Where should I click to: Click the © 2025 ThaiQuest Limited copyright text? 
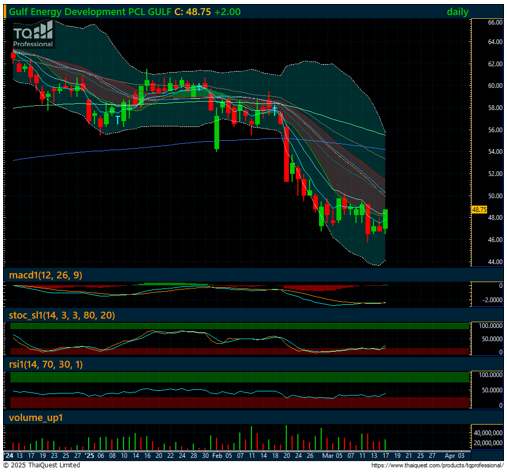click(x=42, y=465)
